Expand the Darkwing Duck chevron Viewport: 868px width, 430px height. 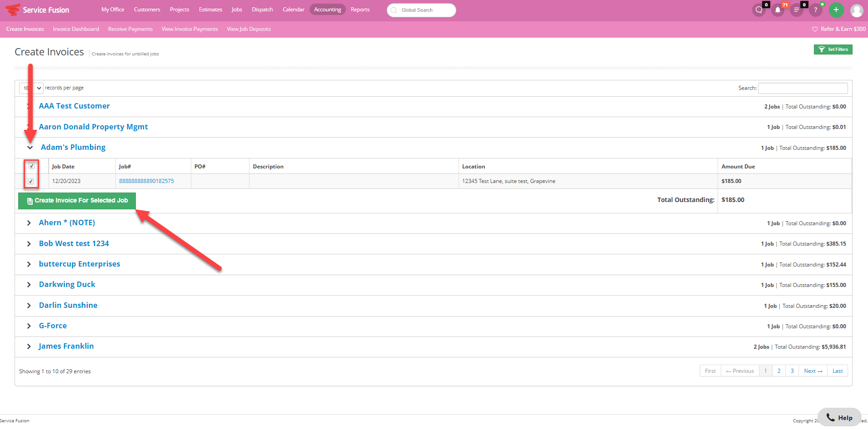pyautogui.click(x=29, y=285)
